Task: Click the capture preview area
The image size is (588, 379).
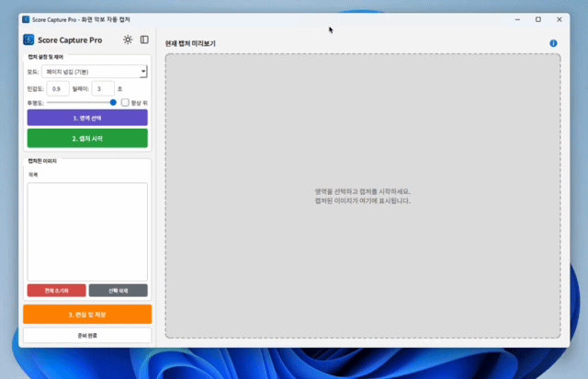Action: (362, 196)
